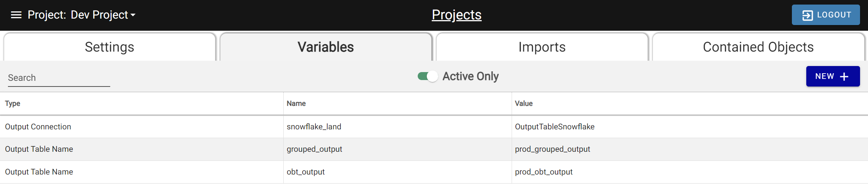Switch to the Settings tab
The image size is (868, 184).
pos(109,47)
